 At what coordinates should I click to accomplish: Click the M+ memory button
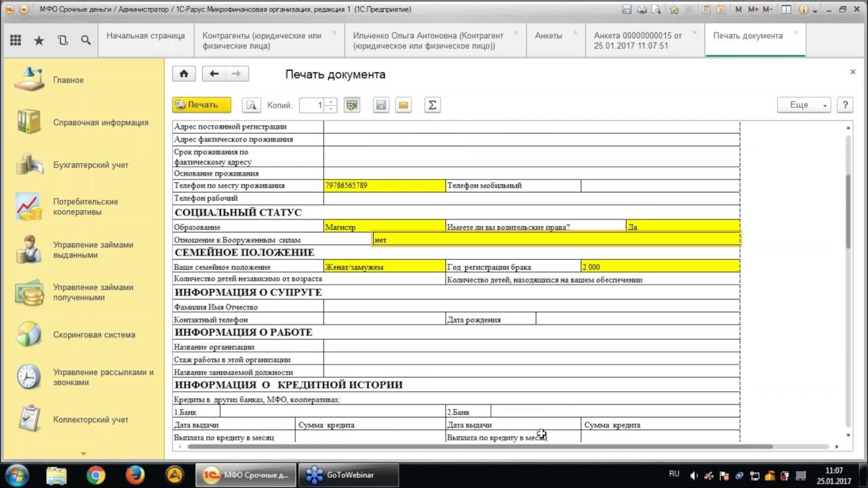(x=753, y=9)
